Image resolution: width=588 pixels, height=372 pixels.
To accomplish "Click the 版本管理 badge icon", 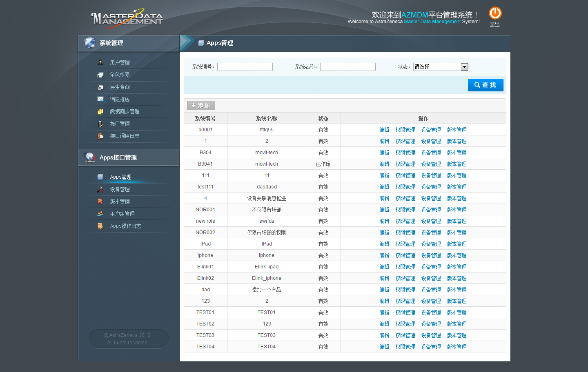I will click(x=100, y=201).
